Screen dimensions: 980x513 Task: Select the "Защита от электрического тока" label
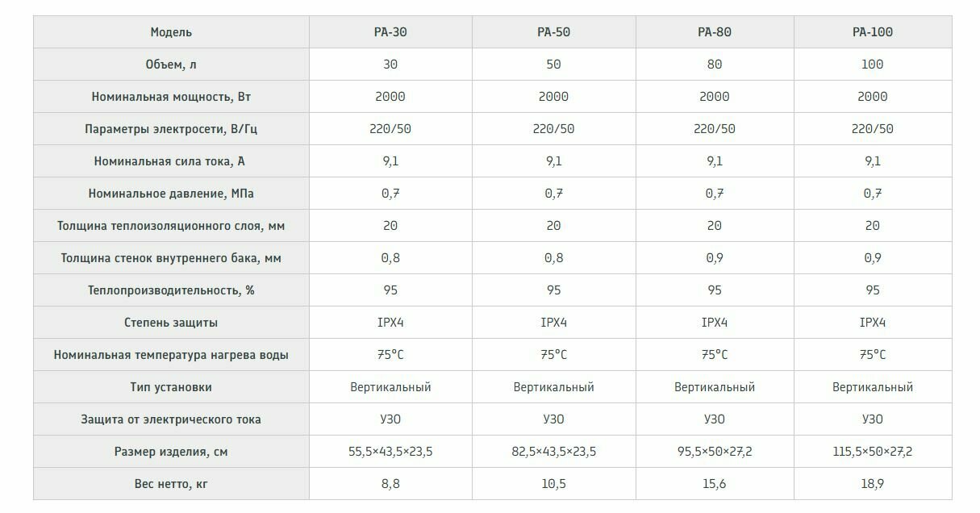click(171, 419)
